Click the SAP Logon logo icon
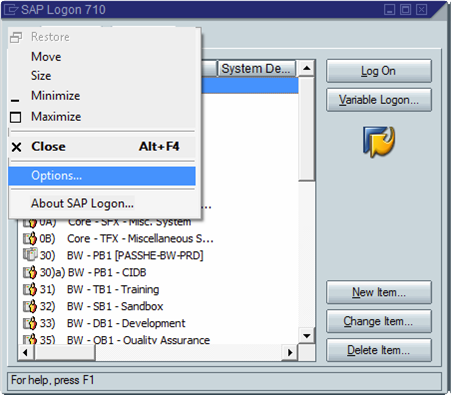 (x=379, y=142)
